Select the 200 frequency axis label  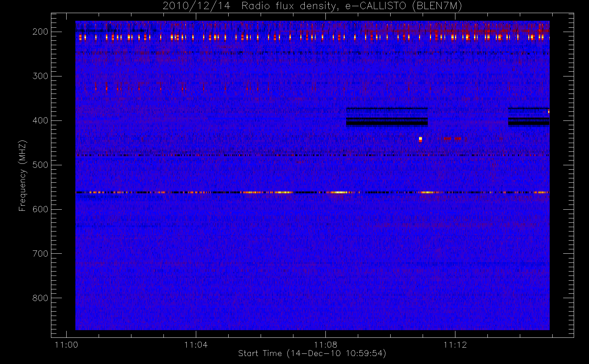click(40, 32)
